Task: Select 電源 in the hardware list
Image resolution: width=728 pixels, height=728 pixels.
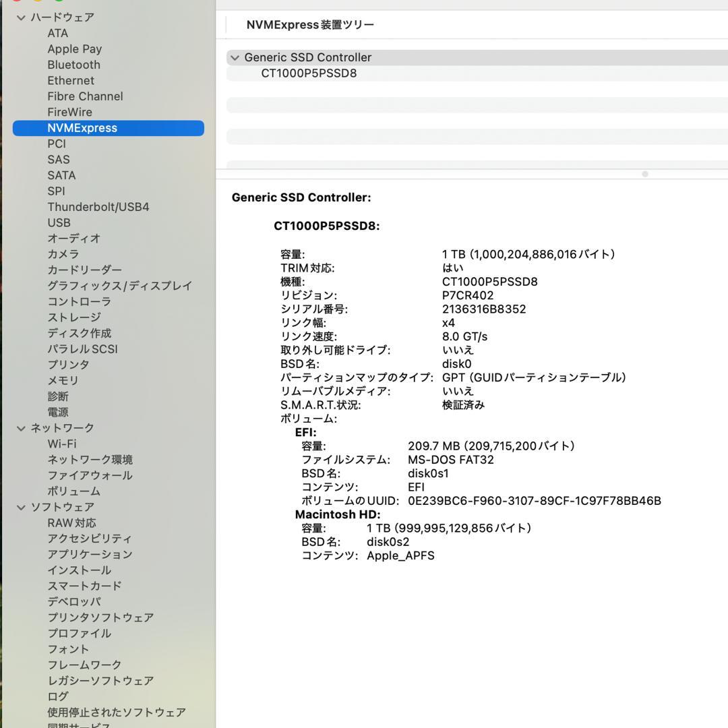Action: tap(59, 412)
